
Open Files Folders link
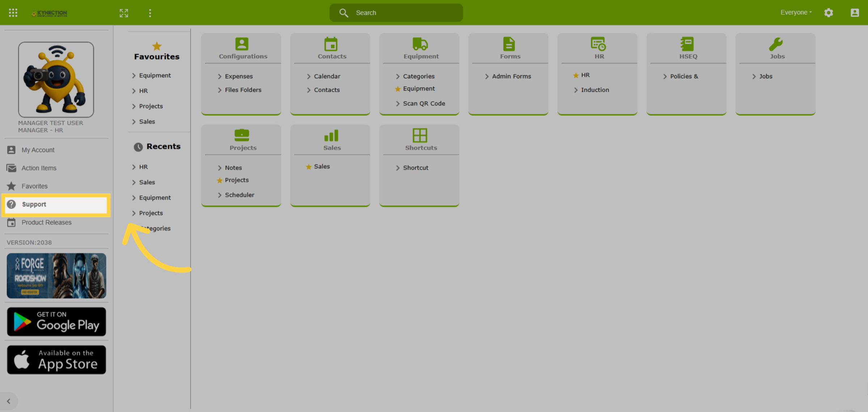(x=243, y=90)
